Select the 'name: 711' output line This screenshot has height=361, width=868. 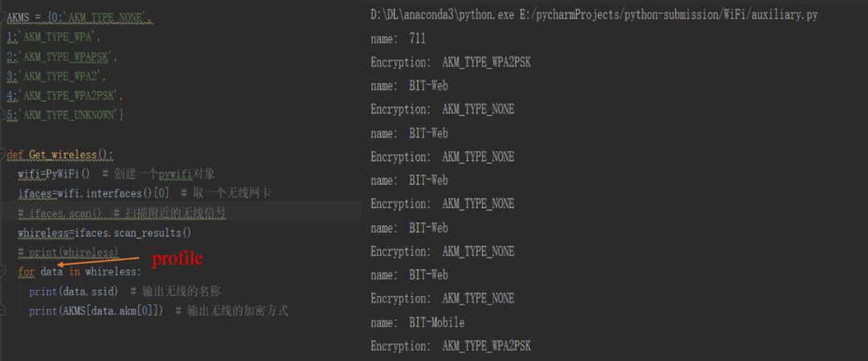tap(398, 39)
